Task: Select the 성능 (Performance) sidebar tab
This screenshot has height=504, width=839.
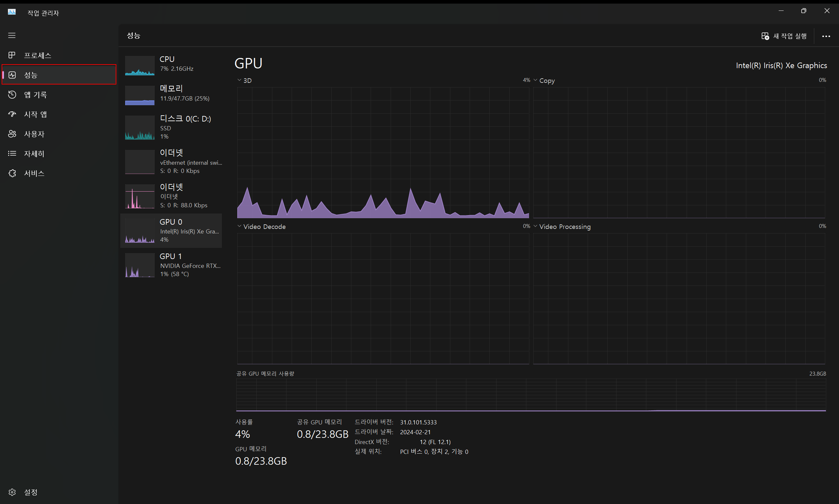Action: [x=59, y=75]
